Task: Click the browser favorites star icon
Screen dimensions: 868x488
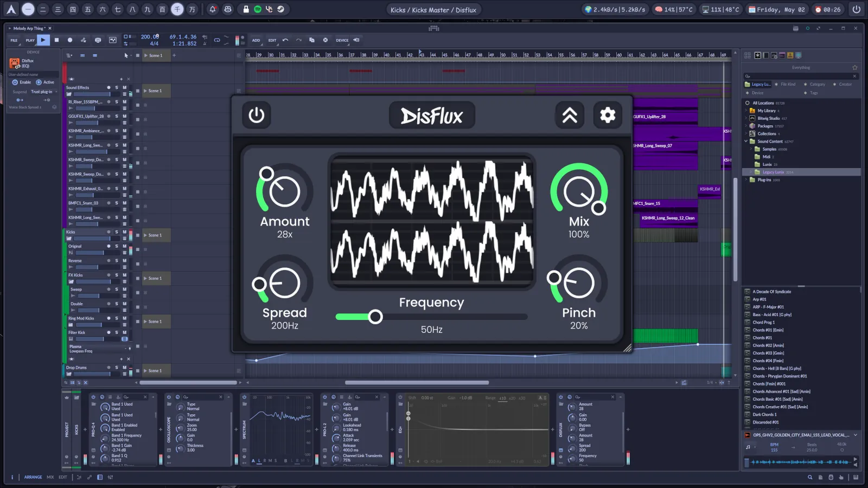Action: tap(855, 68)
